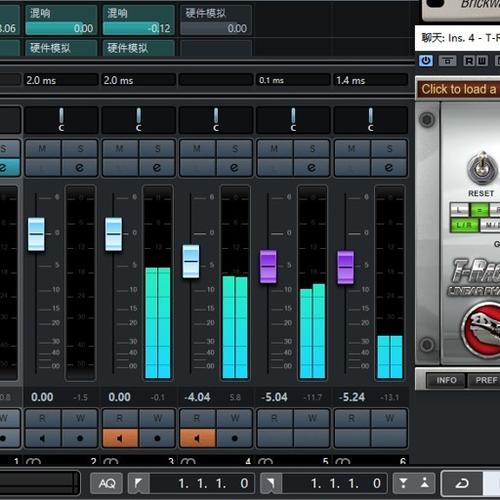Click channel 3 volume fader handle
The height and width of the screenshot is (500, 500).
click(113, 234)
